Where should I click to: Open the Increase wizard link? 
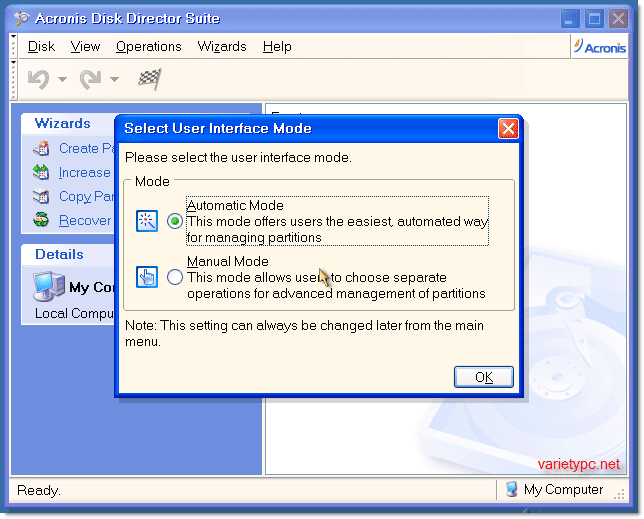[x=85, y=172]
